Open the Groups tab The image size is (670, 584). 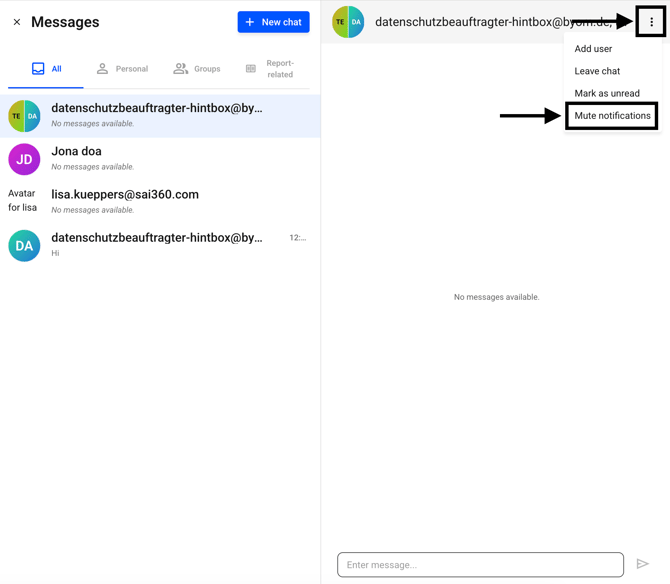[x=197, y=69]
